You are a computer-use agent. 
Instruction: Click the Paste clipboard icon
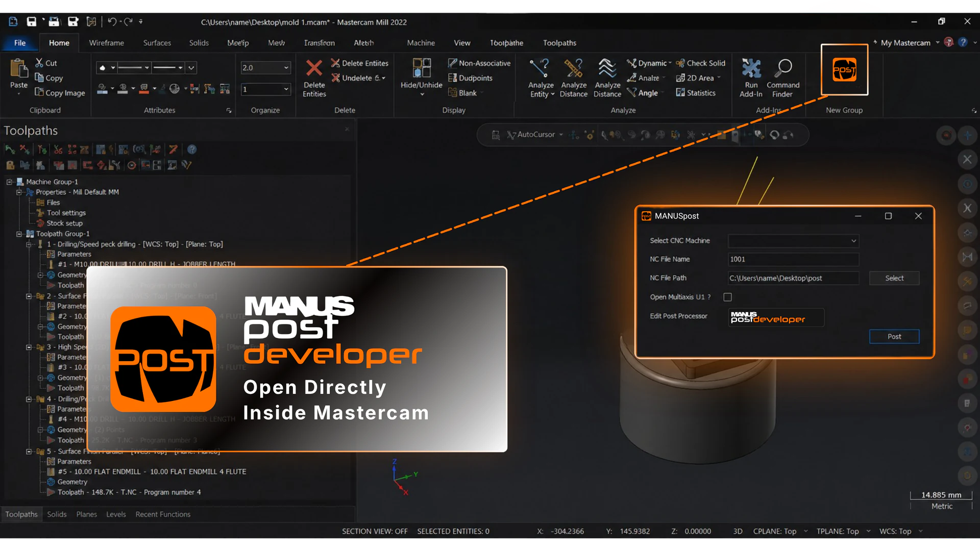(19, 68)
